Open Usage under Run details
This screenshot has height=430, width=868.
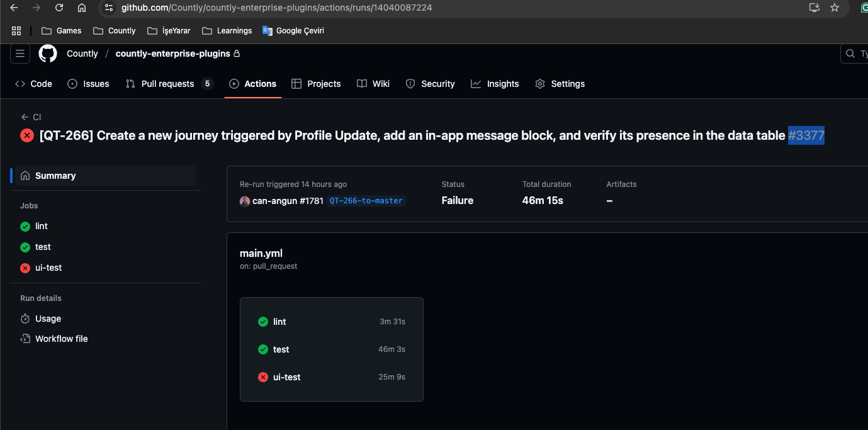(x=48, y=319)
